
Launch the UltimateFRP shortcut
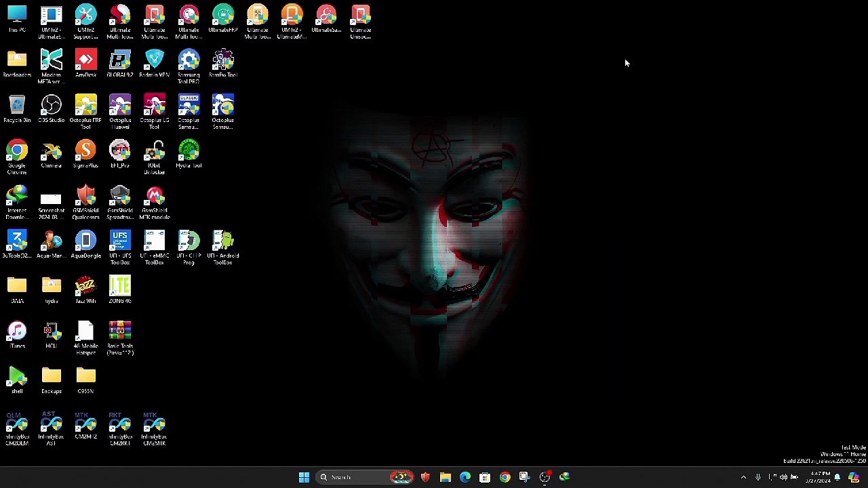pyautogui.click(x=223, y=19)
